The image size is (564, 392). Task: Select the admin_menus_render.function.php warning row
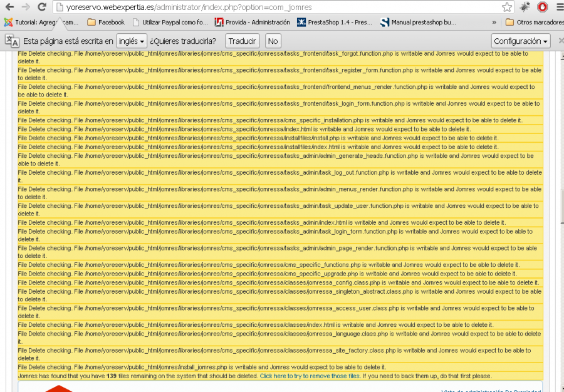[x=280, y=193]
